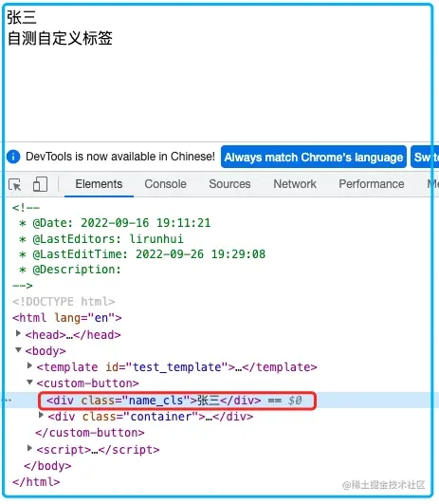Image resolution: width=439 pixels, height=504 pixels.
Task: Collapse the custom-button element node
Action: (x=29, y=383)
